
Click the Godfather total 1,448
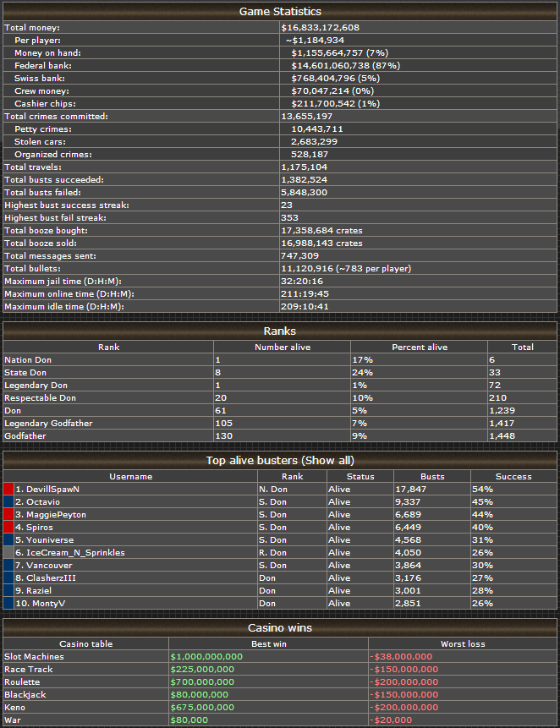coord(502,436)
